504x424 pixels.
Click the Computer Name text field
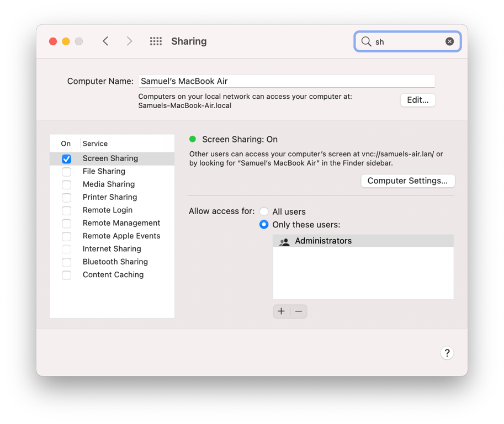287,81
